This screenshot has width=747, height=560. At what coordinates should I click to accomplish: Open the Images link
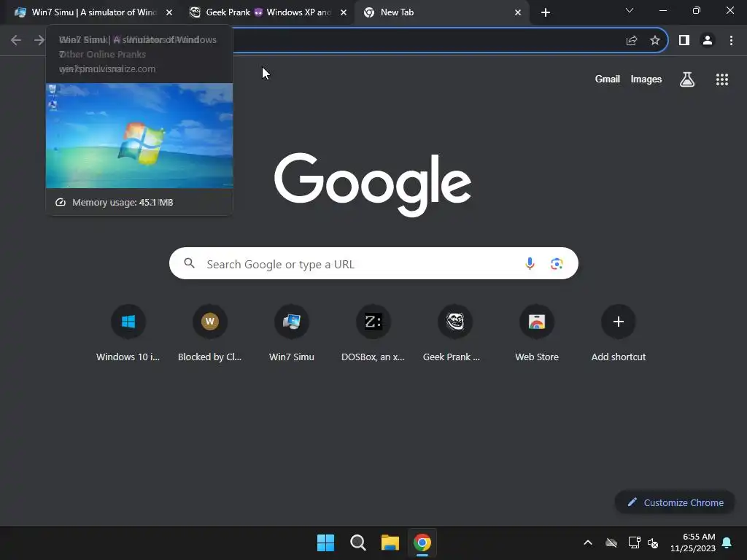click(x=646, y=79)
